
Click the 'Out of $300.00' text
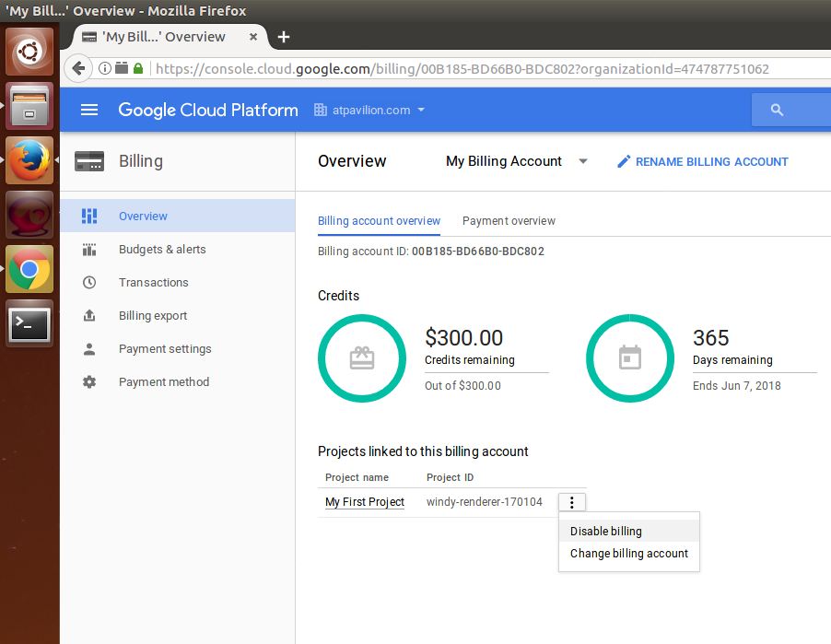click(x=462, y=386)
